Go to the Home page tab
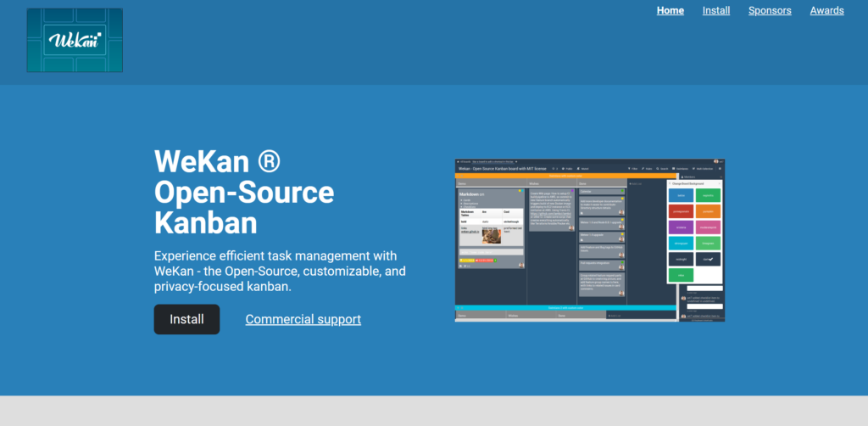Viewport: 868px width, 426px height. click(670, 10)
